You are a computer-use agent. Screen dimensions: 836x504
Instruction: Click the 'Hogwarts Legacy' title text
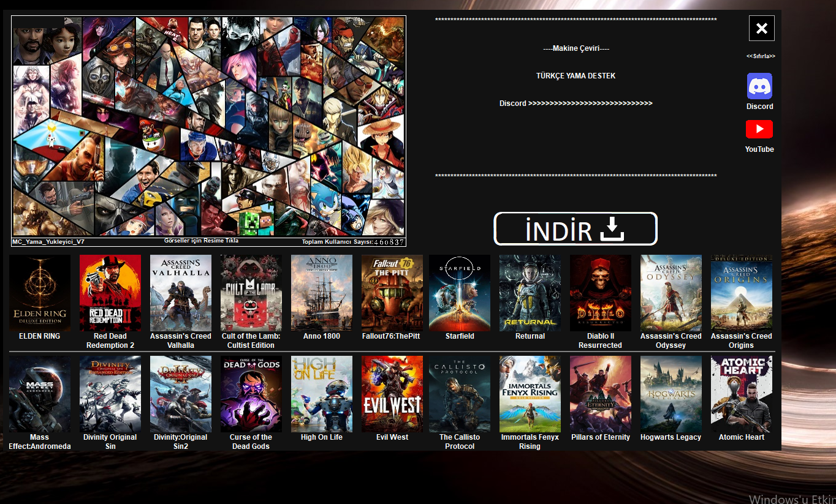(671, 437)
